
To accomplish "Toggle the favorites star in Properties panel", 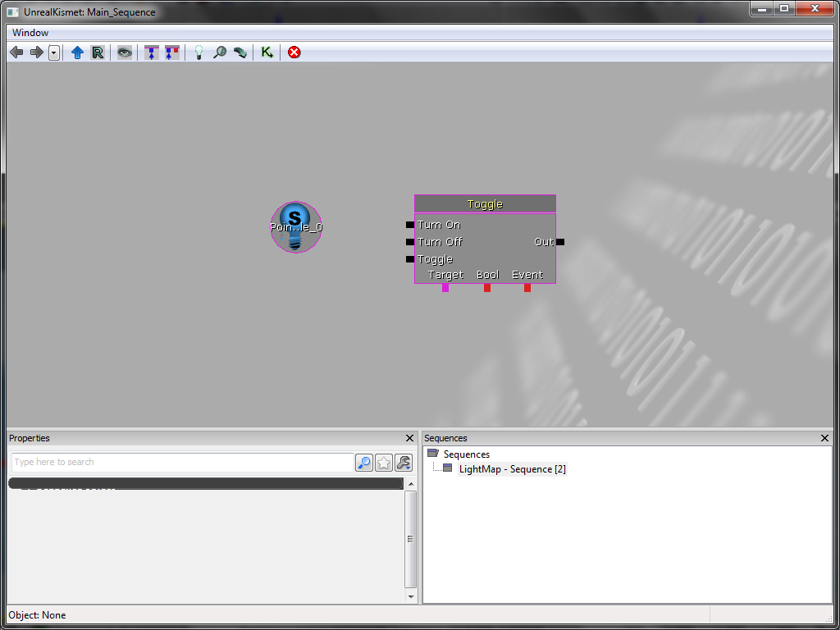I will point(384,463).
